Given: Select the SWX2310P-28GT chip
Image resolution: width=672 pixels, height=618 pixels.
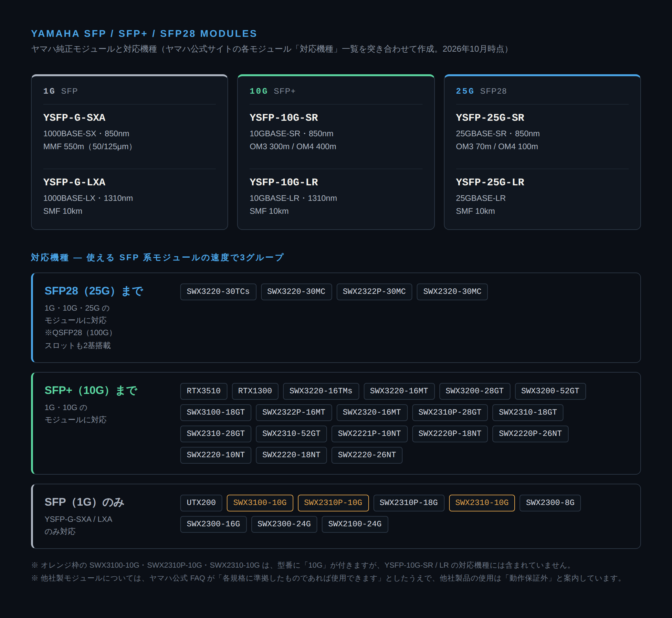Looking at the screenshot, I should [x=450, y=412].
